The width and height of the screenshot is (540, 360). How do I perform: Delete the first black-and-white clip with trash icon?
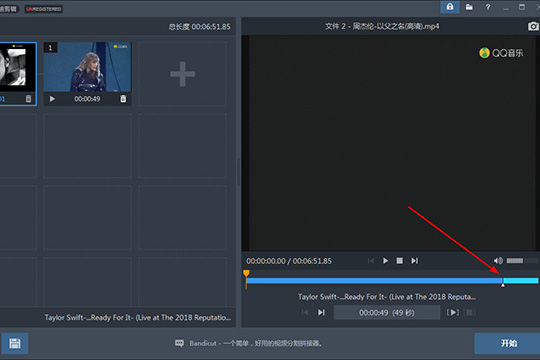point(29,99)
